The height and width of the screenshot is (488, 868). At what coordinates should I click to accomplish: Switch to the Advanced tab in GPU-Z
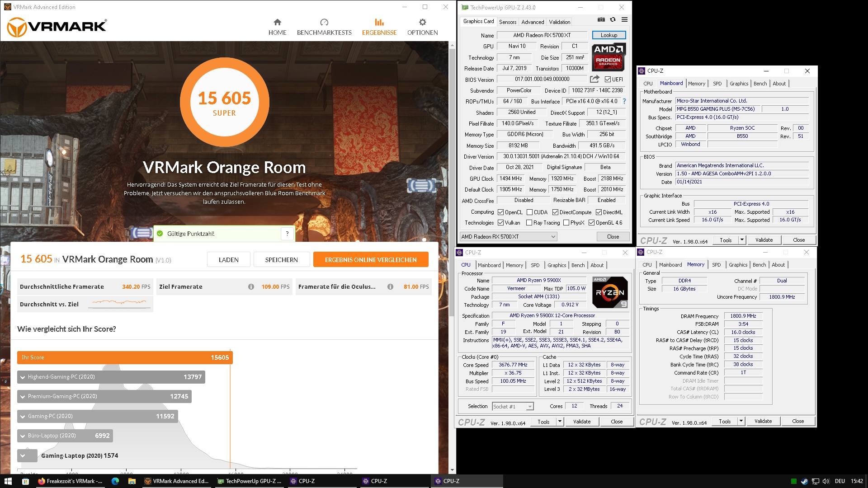[x=533, y=22]
